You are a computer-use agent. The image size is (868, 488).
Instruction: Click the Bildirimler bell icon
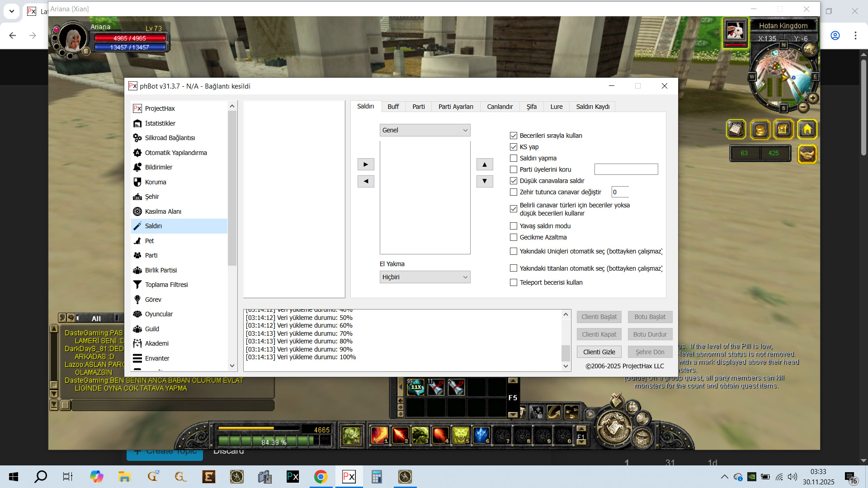click(x=137, y=167)
